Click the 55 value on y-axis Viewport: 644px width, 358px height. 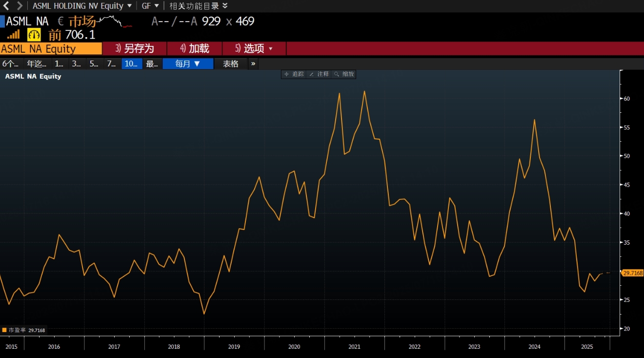click(627, 127)
